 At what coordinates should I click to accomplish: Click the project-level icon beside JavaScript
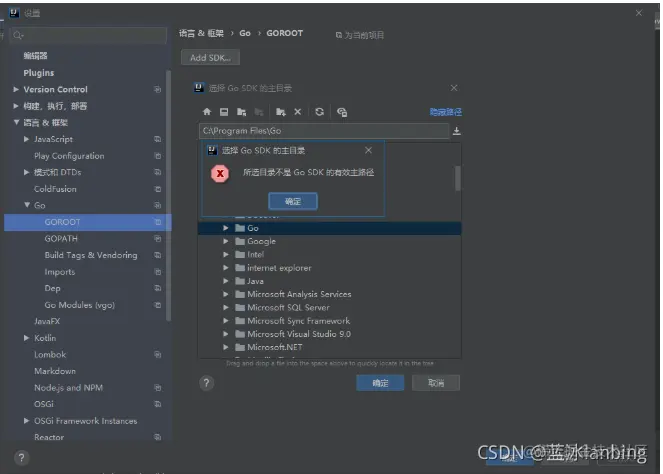[158, 139]
